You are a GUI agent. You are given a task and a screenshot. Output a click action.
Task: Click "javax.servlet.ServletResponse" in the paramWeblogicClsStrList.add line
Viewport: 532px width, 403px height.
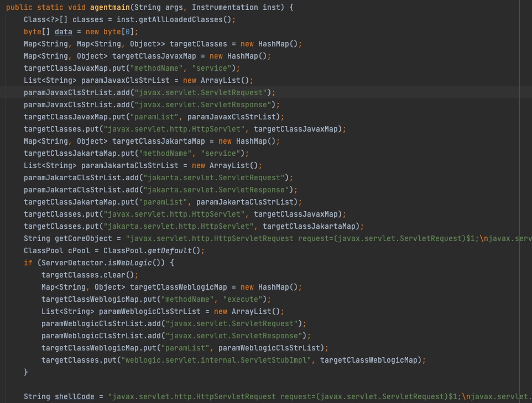234,336
